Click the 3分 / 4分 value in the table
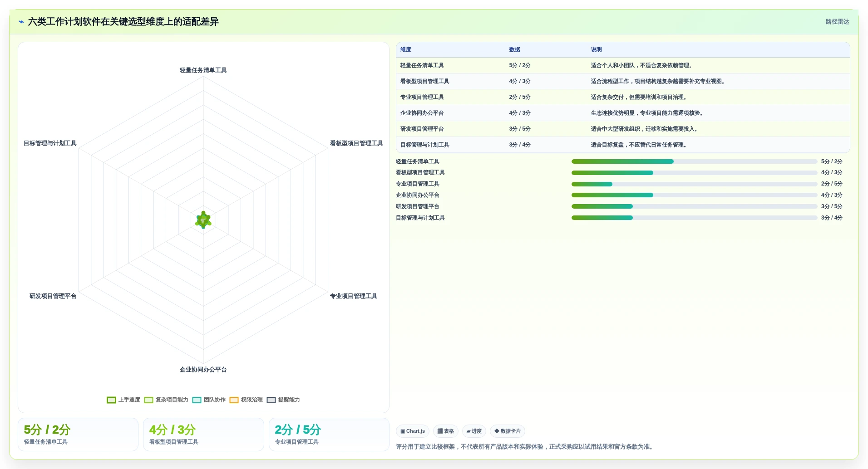The height and width of the screenshot is (469, 868). coord(520,145)
